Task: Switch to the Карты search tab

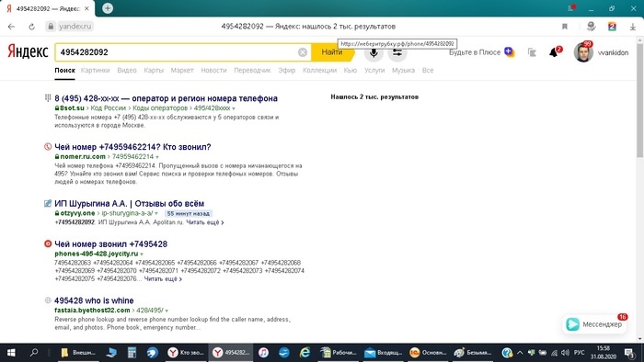Action: click(x=154, y=71)
